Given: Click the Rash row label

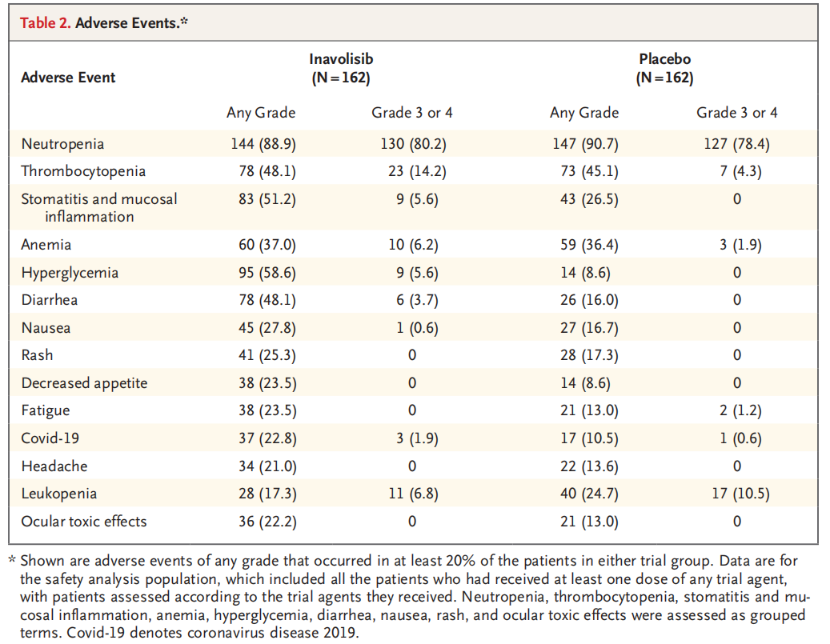Looking at the screenshot, I should [38, 355].
